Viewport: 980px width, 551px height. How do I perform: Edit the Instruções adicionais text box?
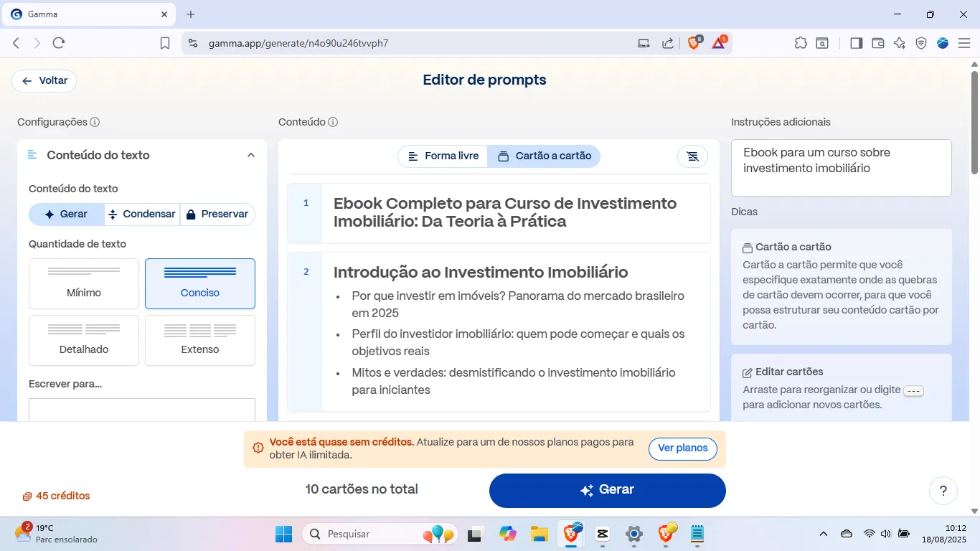click(842, 168)
